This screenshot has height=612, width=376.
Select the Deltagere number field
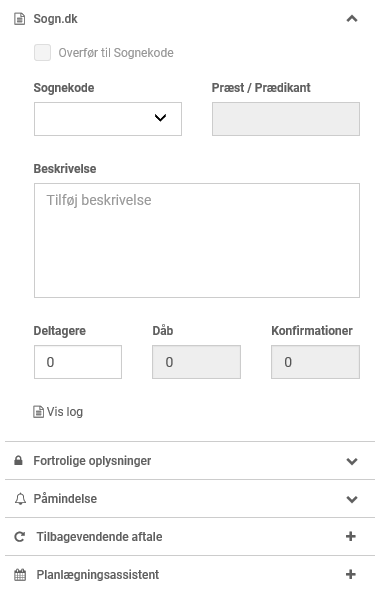tap(78, 362)
